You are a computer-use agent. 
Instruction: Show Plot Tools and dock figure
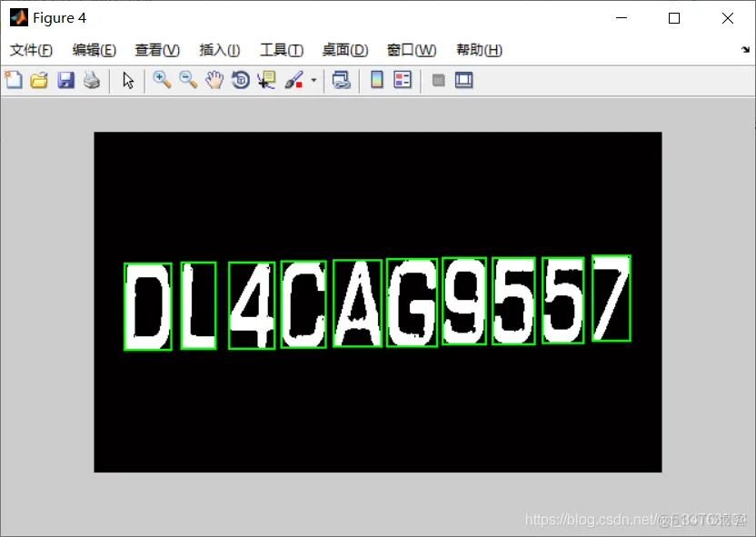(463, 80)
